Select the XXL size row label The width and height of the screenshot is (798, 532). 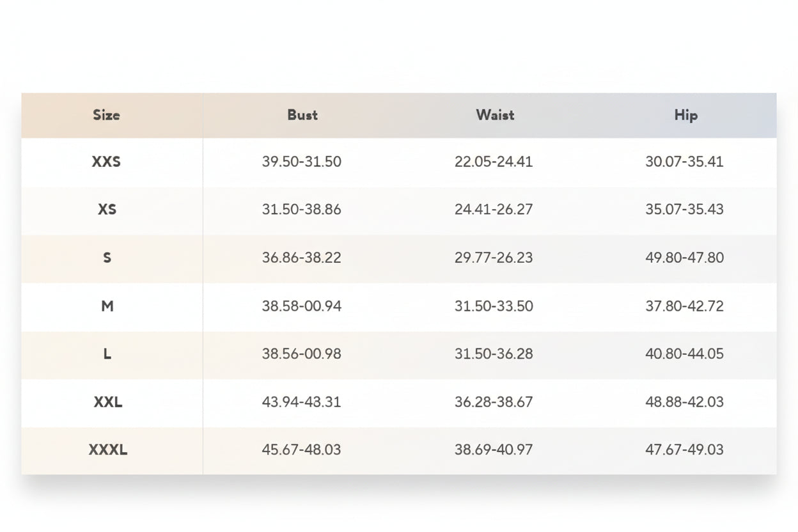click(107, 402)
